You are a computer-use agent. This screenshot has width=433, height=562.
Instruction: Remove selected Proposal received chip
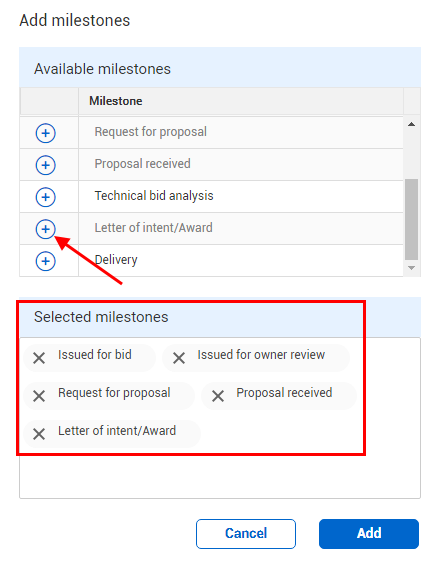click(x=218, y=396)
